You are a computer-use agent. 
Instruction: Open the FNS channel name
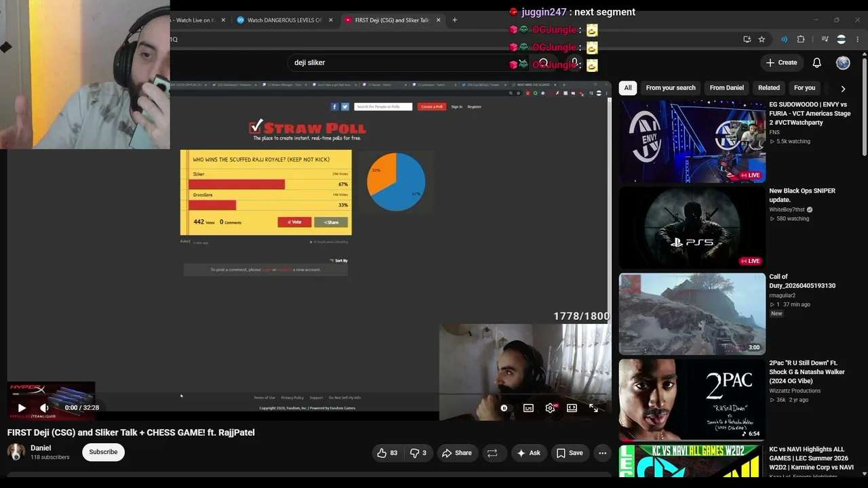coord(774,132)
